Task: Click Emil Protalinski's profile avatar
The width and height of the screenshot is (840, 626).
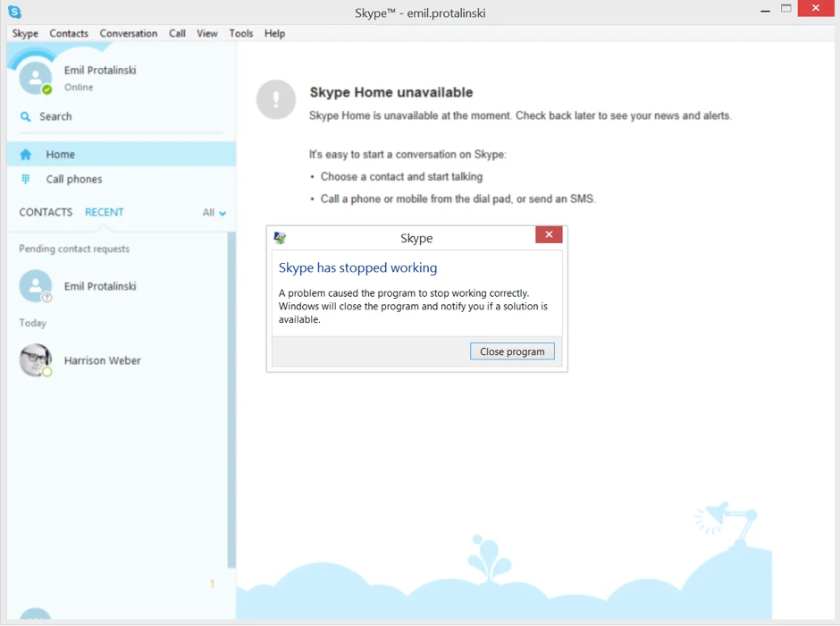Action: coord(35,78)
